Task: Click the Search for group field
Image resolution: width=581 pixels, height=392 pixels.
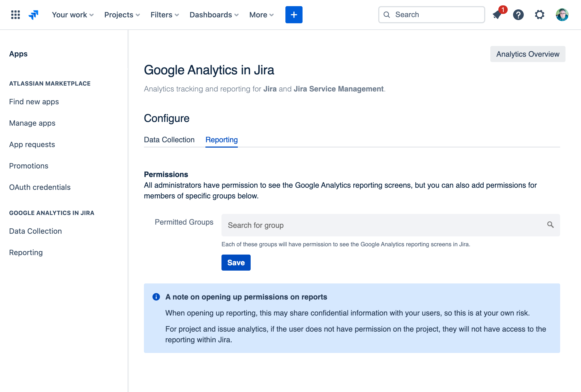Action: pyautogui.click(x=383, y=225)
